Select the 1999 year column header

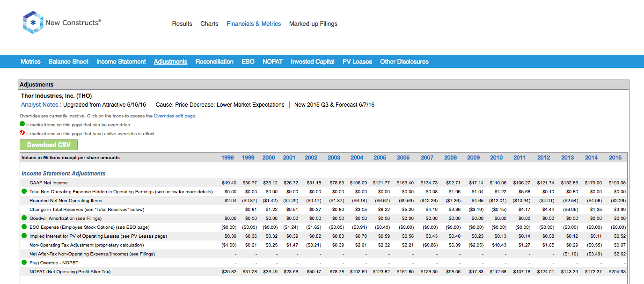pos(248,158)
